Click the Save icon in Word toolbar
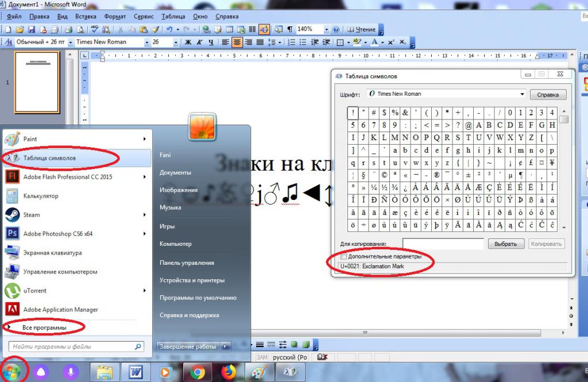Image resolution: width=588 pixels, height=382 pixels. tap(32, 29)
